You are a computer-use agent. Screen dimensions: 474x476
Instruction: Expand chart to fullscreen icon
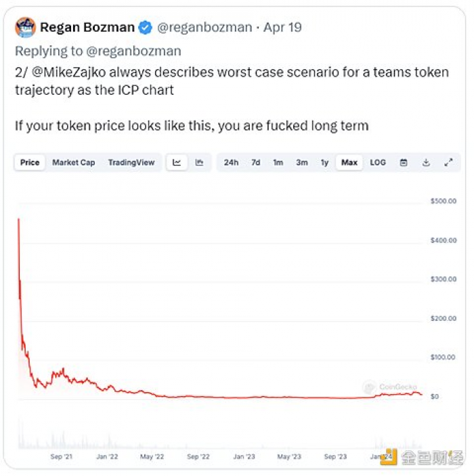click(448, 163)
